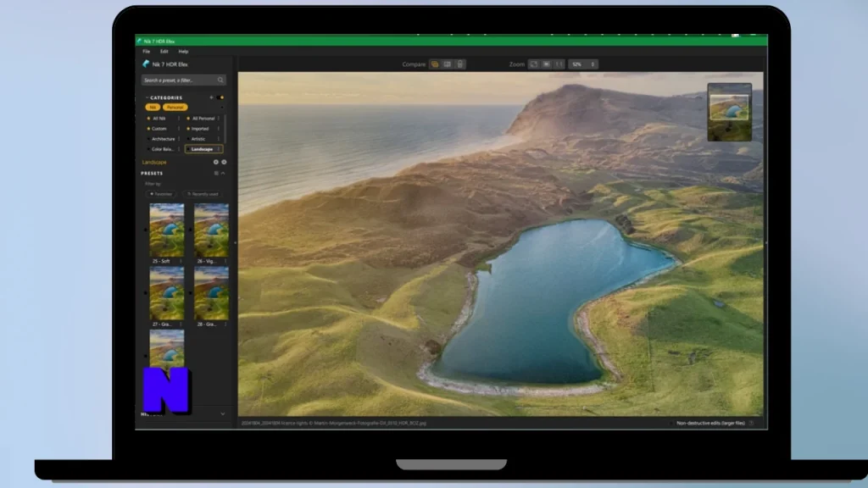The width and height of the screenshot is (868, 488).
Task: Open options dots for Color Bala... category
Action: click(x=178, y=149)
